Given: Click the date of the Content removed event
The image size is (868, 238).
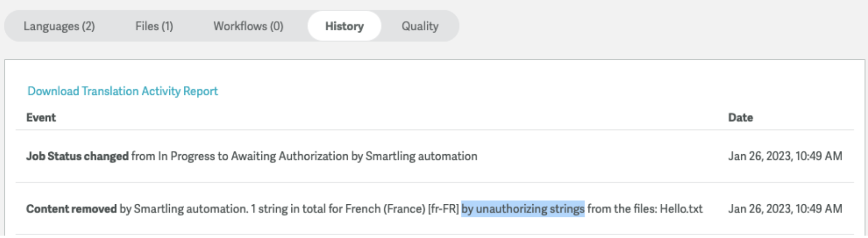Looking at the screenshot, I should (785, 209).
